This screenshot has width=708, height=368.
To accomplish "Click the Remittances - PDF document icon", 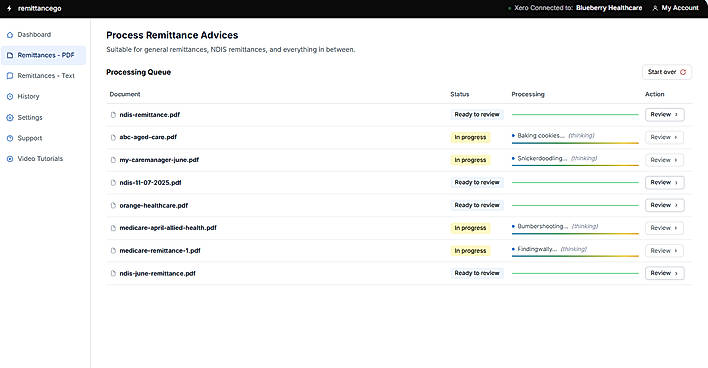I will click(x=10, y=55).
